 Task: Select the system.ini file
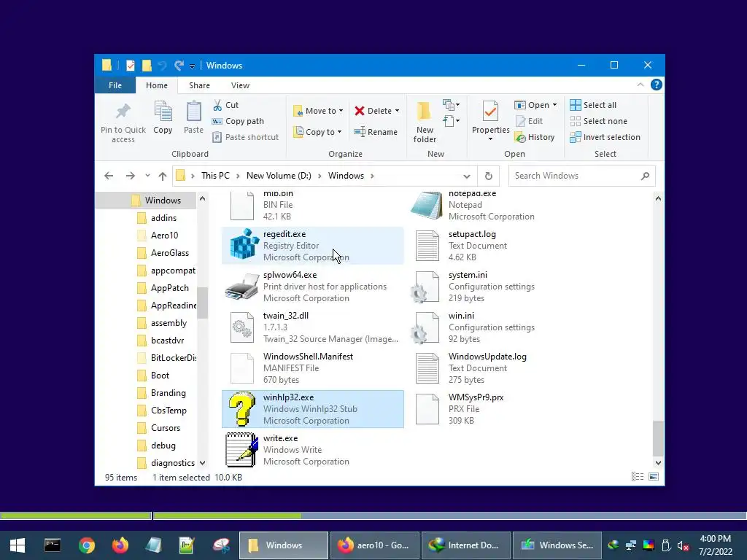496,287
